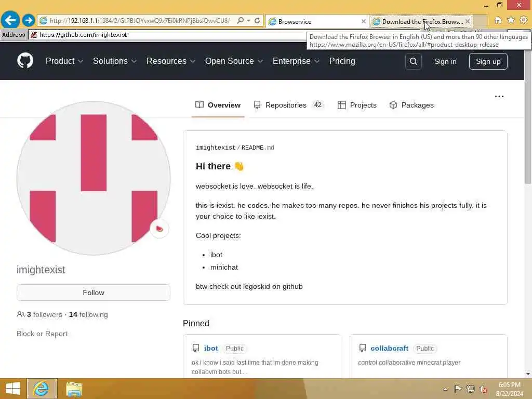The height and width of the screenshot is (399, 532).
Task: Open the Pricing page
Action: tap(342, 61)
